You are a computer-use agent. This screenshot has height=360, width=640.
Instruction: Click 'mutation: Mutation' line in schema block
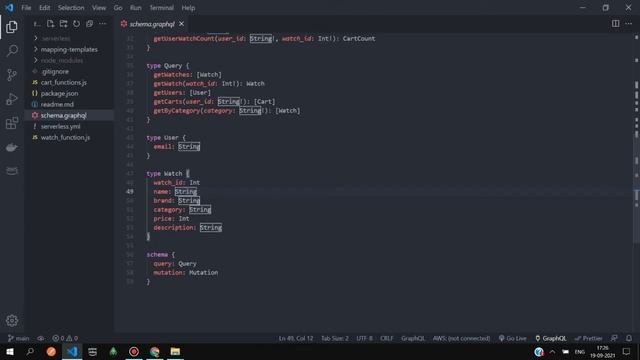[x=186, y=273]
